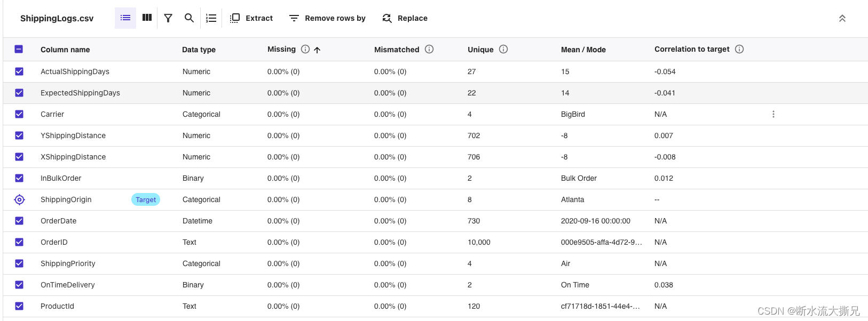The image size is (868, 321).
Task: Click BigBird mode value for Carrier
Action: [x=573, y=114]
